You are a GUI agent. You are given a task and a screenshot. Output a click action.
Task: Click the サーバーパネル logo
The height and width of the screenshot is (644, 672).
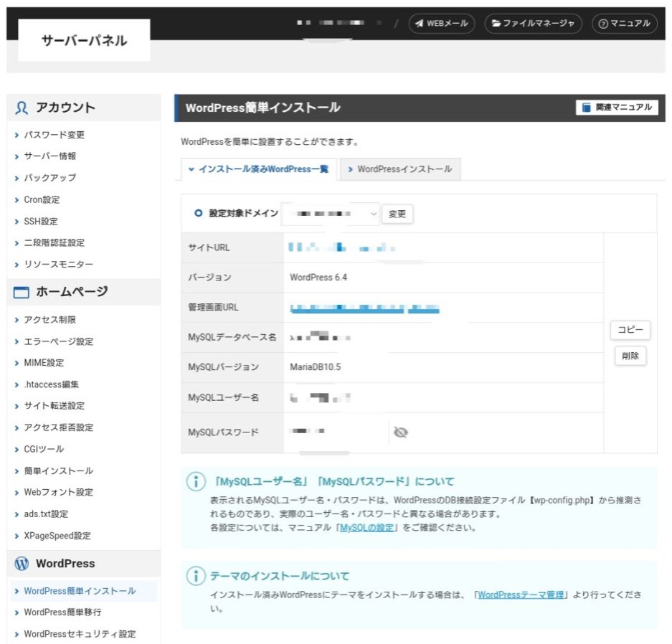pos(84,40)
